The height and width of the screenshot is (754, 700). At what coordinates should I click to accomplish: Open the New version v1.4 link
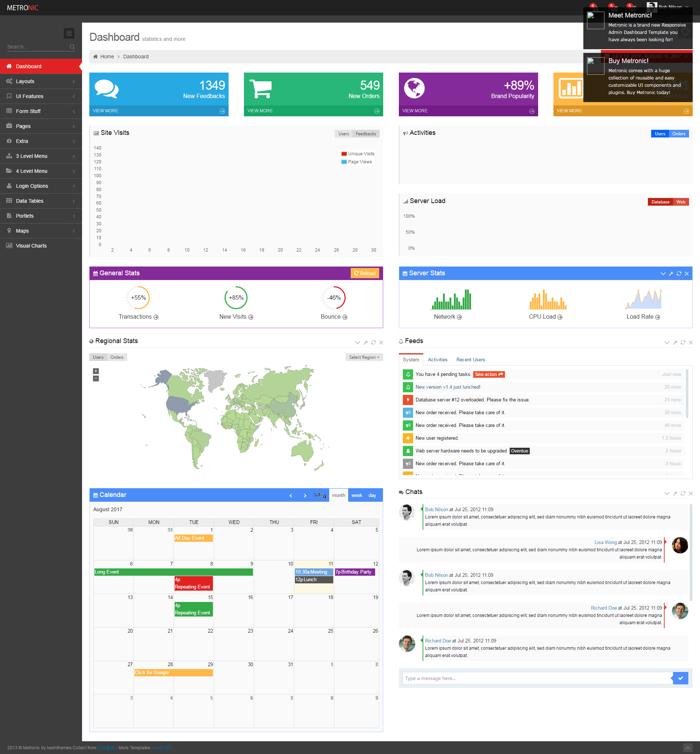pos(448,387)
